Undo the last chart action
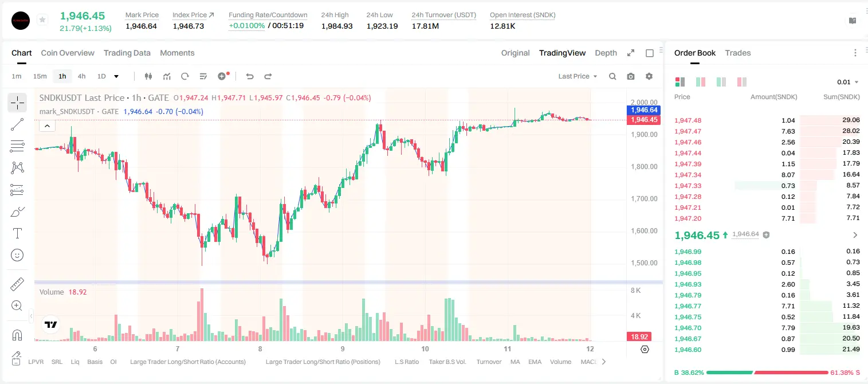This screenshot has height=384, width=868. [x=249, y=76]
